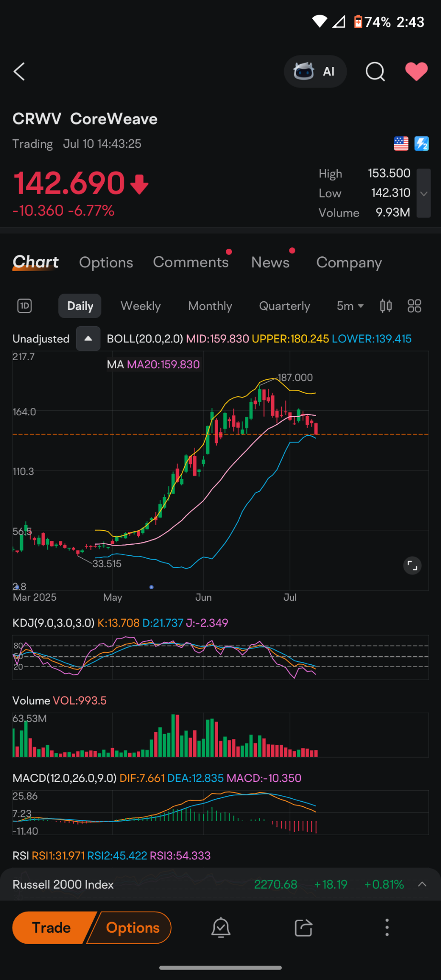Tap the blue lightning quote icon
The image size is (441, 980).
pos(421,143)
